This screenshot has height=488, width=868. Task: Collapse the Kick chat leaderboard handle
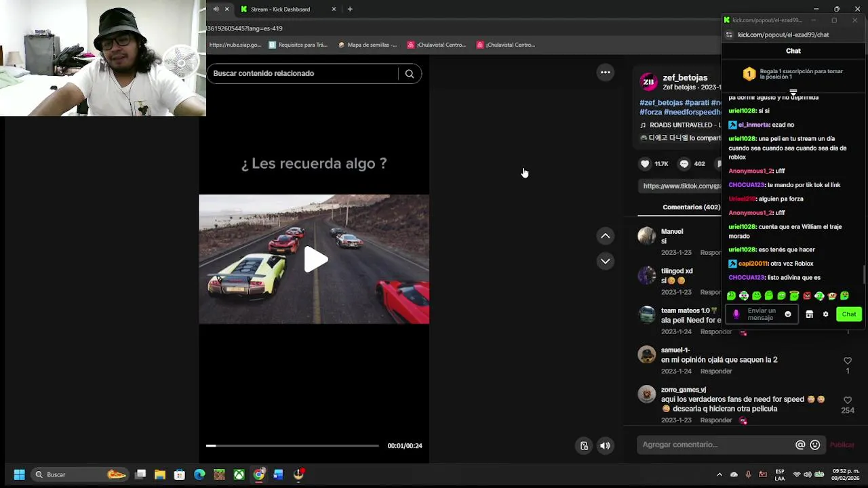coord(793,93)
